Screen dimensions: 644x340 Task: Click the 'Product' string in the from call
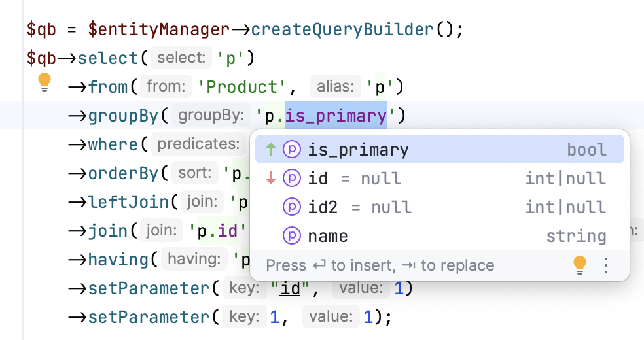coord(242,87)
